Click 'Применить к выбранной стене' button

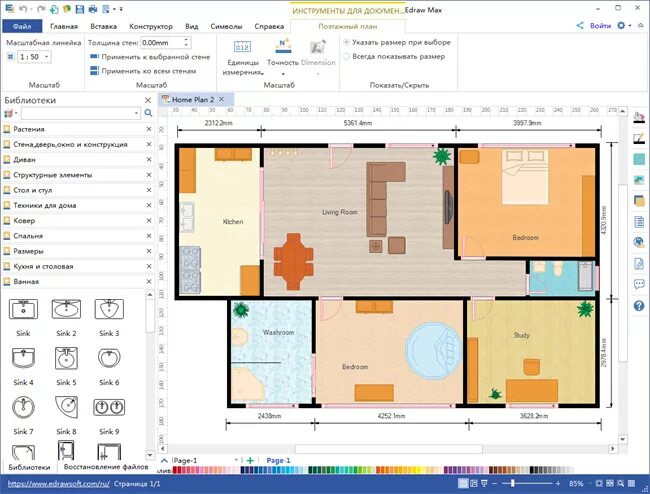[150, 57]
